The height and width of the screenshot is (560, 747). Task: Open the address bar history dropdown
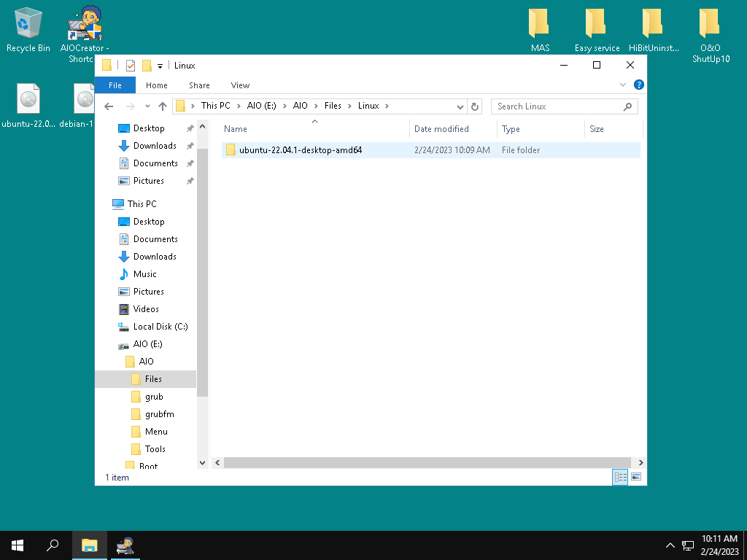(x=460, y=106)
